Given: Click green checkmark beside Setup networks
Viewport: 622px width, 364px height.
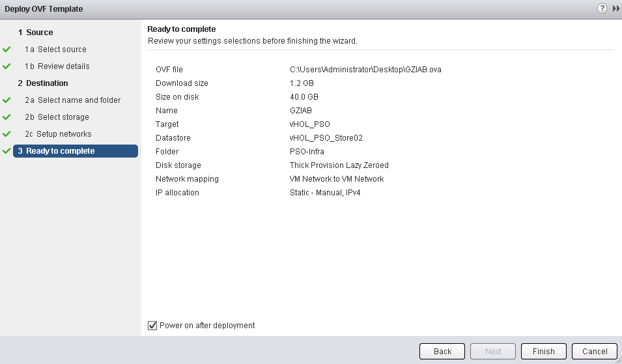Looking at the screenshot, I should 7,134.
